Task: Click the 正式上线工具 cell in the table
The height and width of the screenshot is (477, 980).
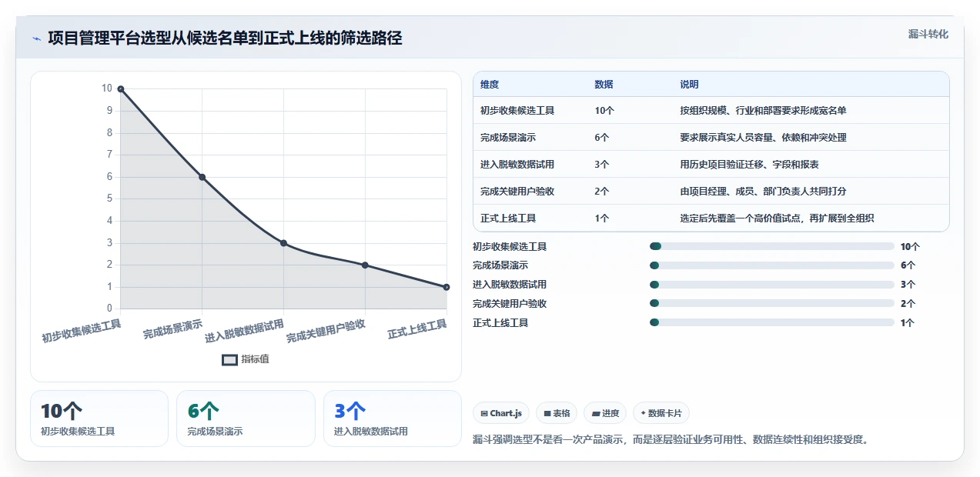Action: (508, 218)
